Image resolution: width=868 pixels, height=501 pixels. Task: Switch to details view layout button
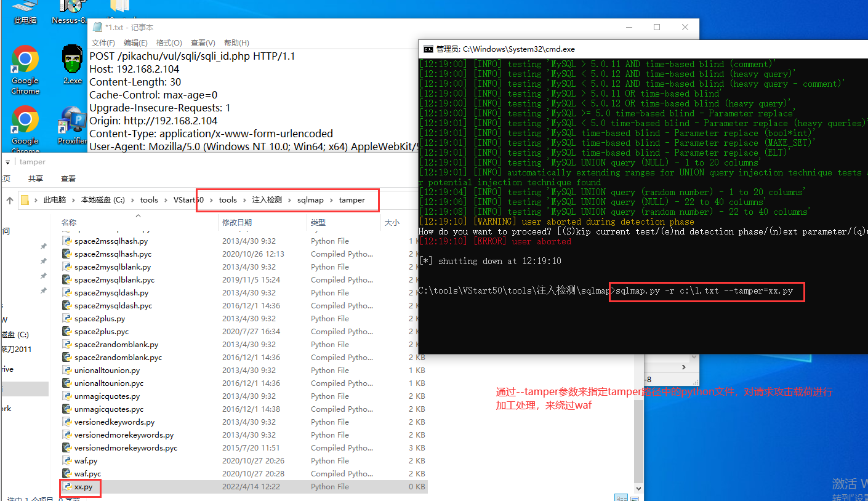point(621,498)
